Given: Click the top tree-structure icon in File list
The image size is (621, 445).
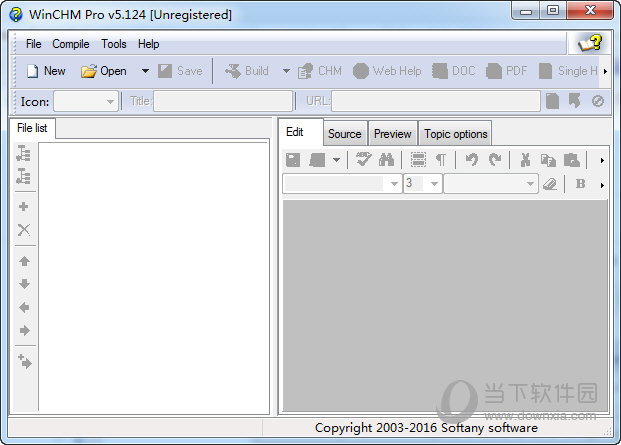Looking at the screenshot, I should pos(24,153).
